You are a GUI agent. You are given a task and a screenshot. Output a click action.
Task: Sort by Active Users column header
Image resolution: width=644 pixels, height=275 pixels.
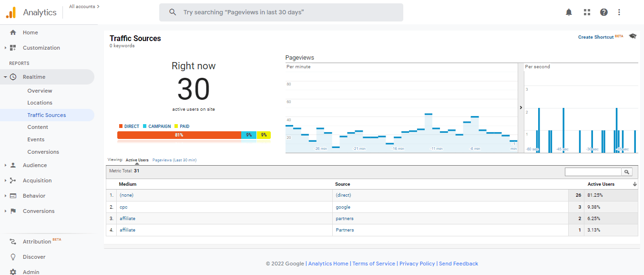[601, 184]
